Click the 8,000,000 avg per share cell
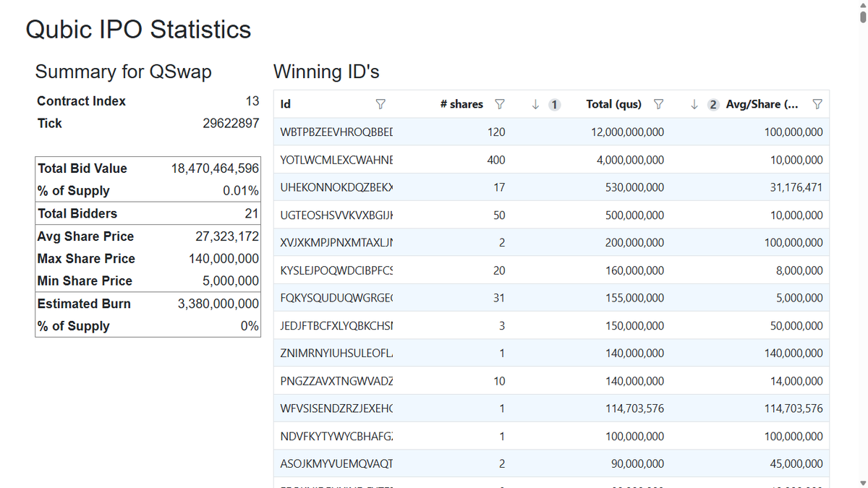Viewport: 868px width, 488px height. tap(750, 270)
